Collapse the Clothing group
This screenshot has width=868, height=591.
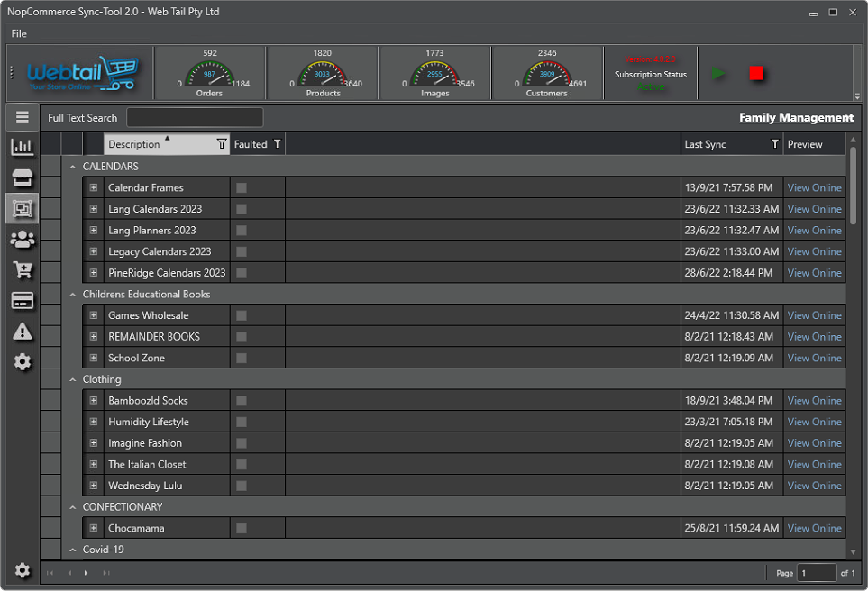[x=73, y=379]
